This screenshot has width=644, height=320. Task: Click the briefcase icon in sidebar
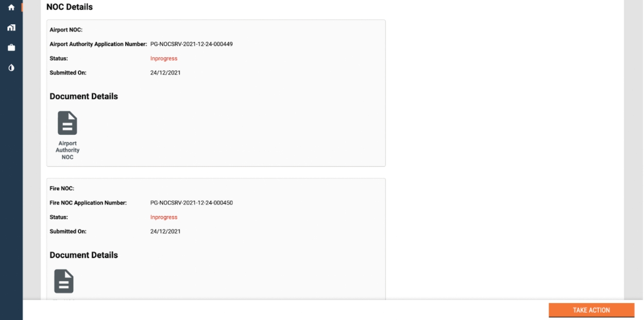(11, 48)
